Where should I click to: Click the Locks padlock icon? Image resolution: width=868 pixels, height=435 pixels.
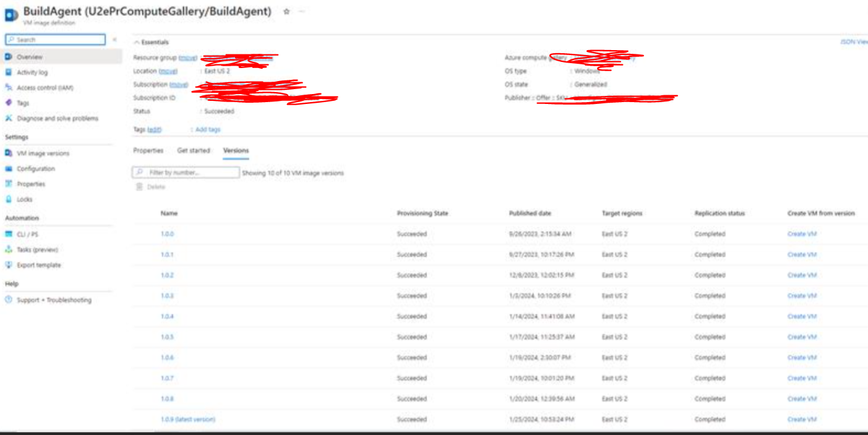[9, 199]
